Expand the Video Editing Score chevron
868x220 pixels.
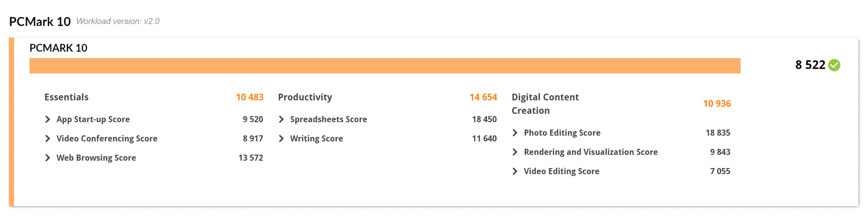click(515, 171)
